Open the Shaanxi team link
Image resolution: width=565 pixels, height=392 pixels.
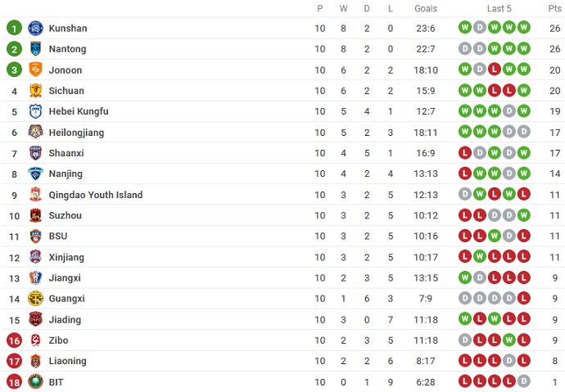(66, 153)
